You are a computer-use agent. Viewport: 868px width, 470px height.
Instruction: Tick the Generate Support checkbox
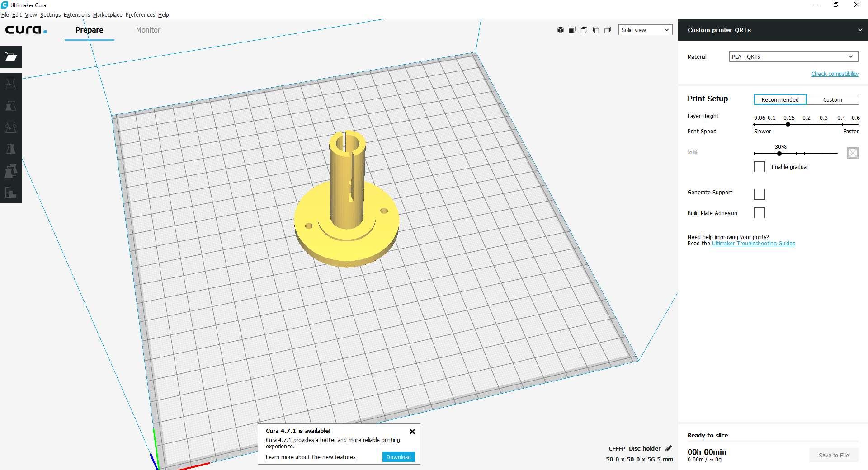click(x=759, y=194)
